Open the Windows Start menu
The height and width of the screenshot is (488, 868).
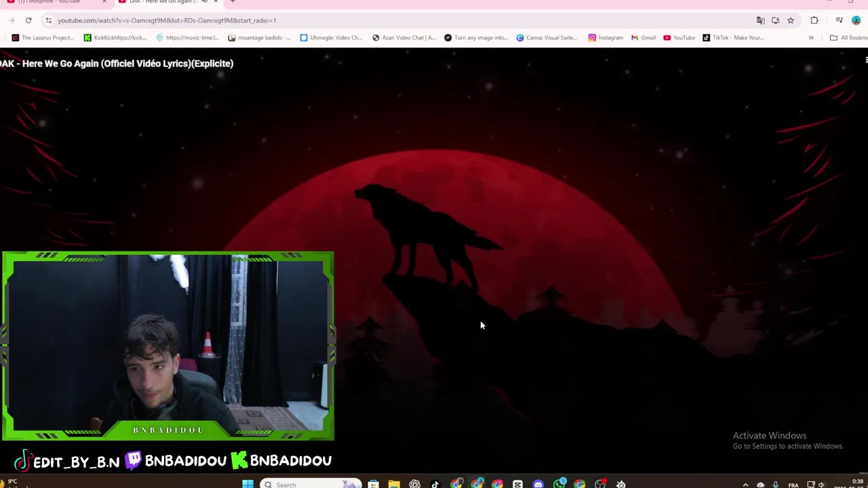pos(248,484)
